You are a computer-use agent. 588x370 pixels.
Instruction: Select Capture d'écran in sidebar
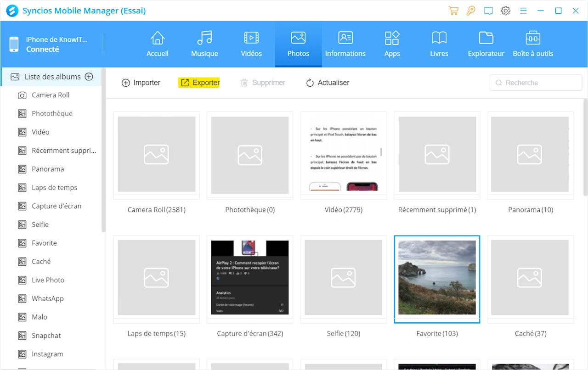point(51,206)
